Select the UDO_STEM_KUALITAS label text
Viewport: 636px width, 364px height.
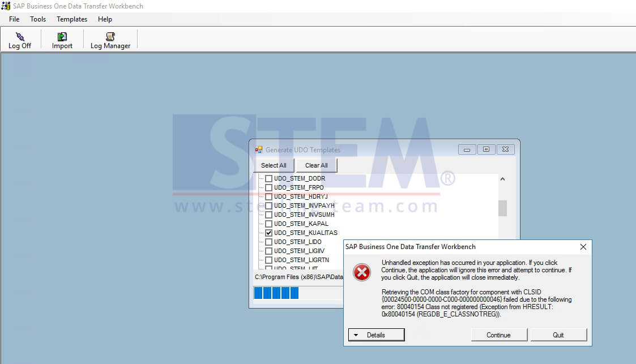pyautogui.click(x=305, y=233)
